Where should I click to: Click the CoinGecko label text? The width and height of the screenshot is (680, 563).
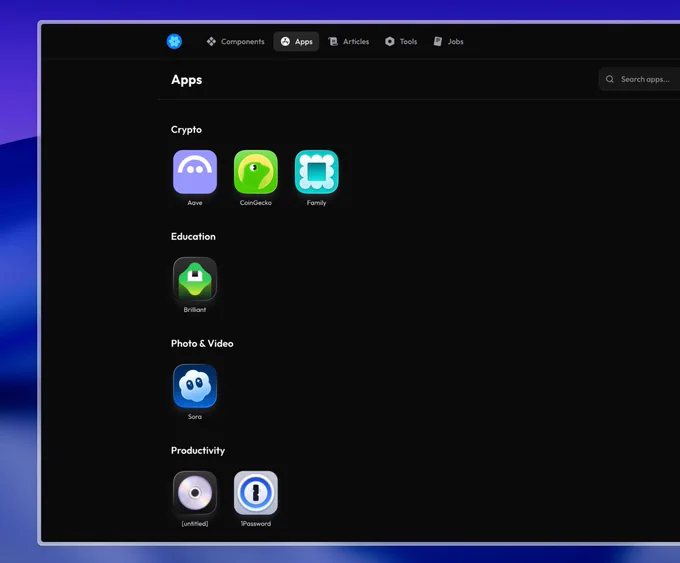[x=255, y=203]
